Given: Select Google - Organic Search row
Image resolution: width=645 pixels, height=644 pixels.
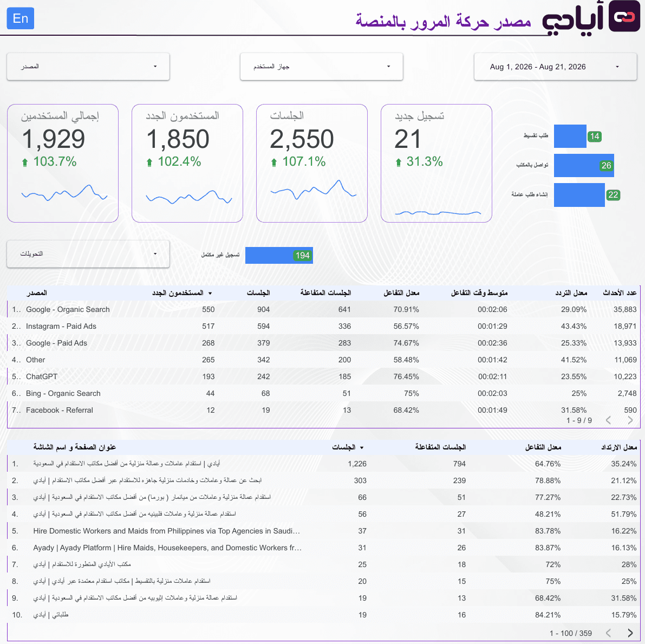Looking at the screenshot, I should coord(323,309).
